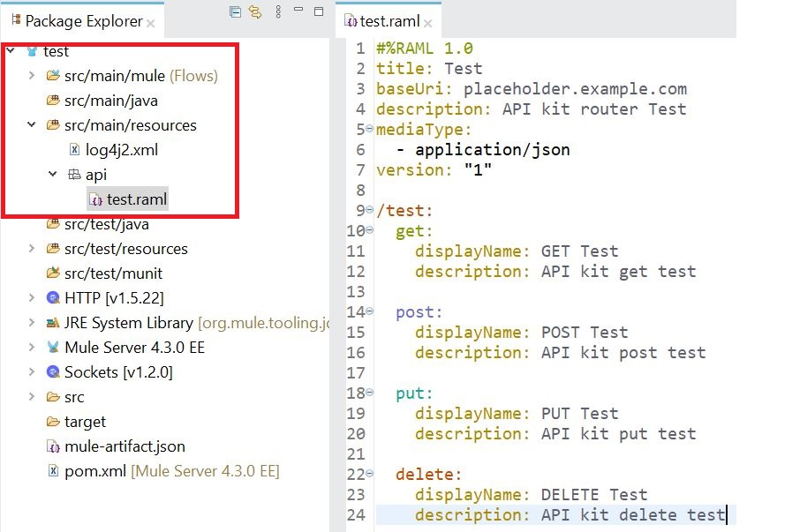Expand the src/main/mule folder
Viewport: 800px width, 532px height.
[x=31, y=76]
